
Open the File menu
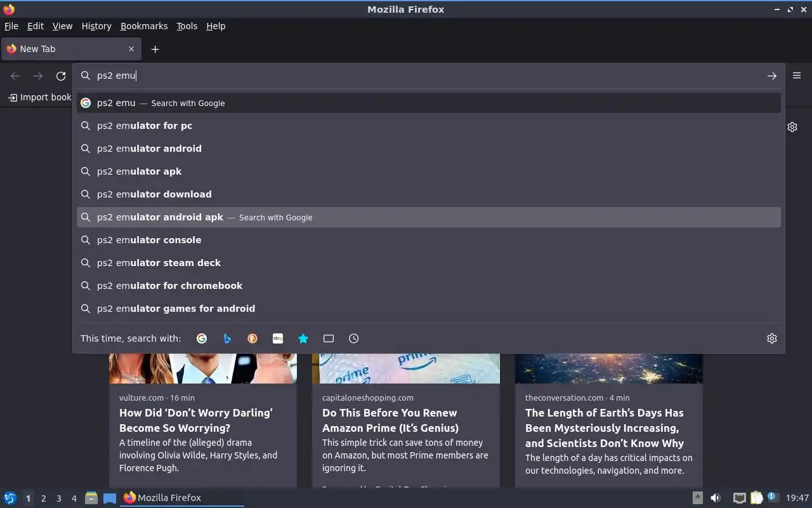(x=11, y=26)
